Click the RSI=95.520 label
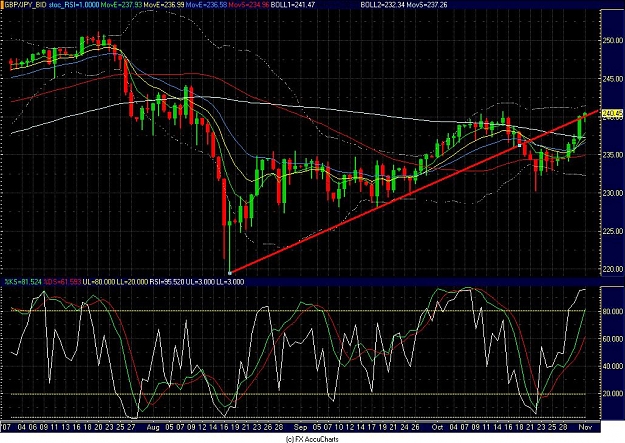Screen dimensions: 625x443 click(x=166, y=282)
